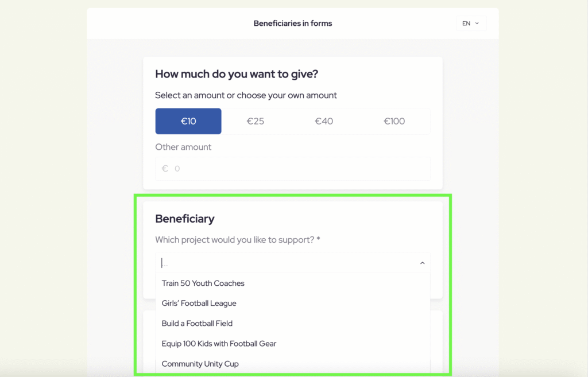The height and width of the screenshot is (377, 588).
Task: Open the EN language selector
Action: point(470,24)
